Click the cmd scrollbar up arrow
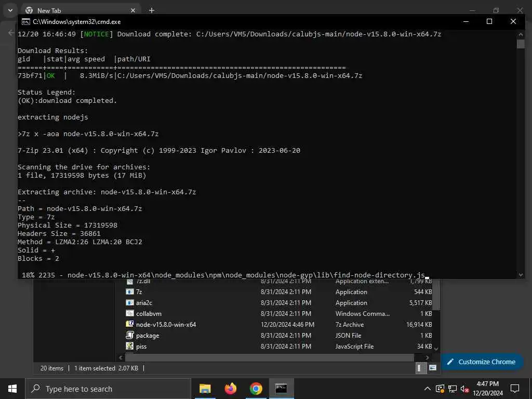 pos(521,34)
